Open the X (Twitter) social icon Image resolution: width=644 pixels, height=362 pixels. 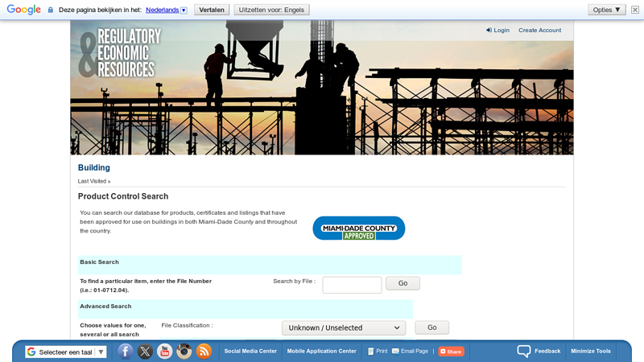145,352
